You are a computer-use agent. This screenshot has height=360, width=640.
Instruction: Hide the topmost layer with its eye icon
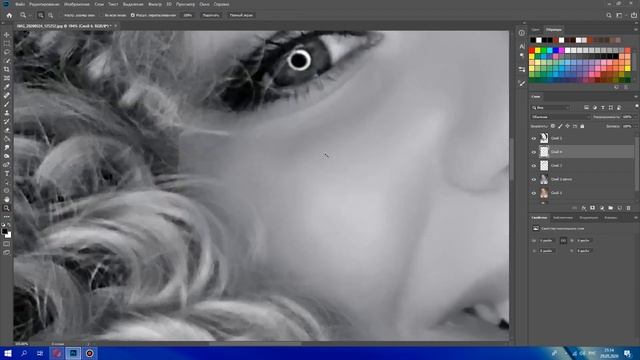click(x=533, y=138)
